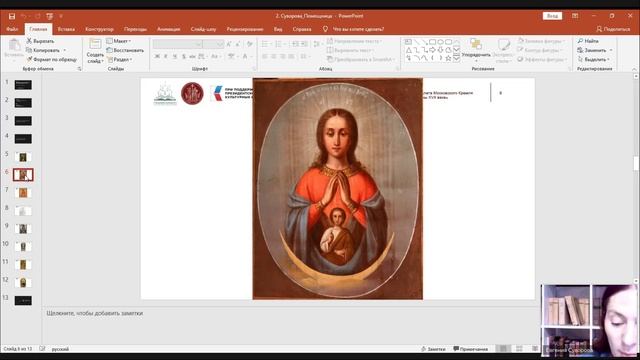The width and height of the screenshot is (640, 360).
Task: Open the Файл menu
Action: coord(12,29)
